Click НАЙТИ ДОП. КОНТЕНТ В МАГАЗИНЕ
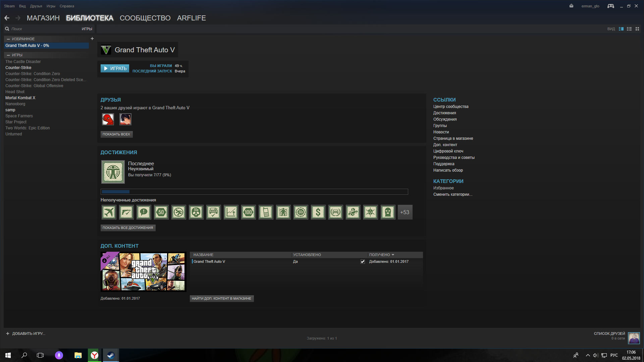The width and height of the screenshot is (644, 362). pyautogui.click(x=221, y=298)
